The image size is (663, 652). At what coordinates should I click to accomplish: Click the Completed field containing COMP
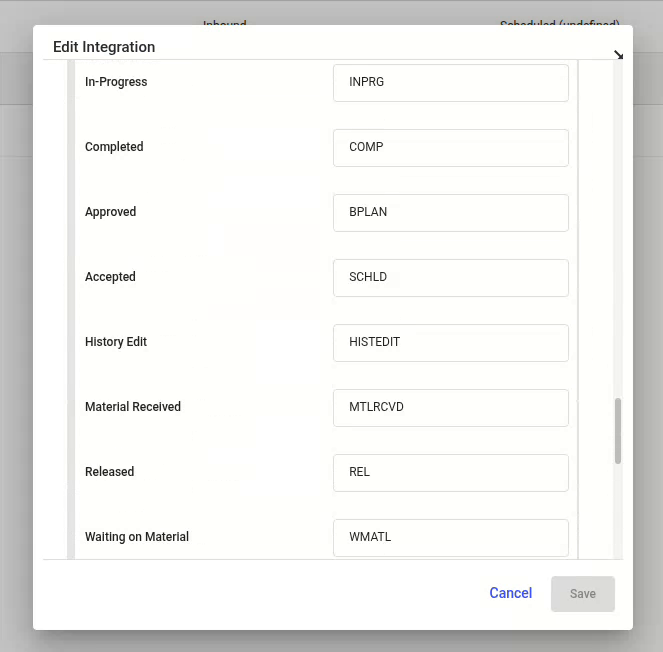click(451, 148)
